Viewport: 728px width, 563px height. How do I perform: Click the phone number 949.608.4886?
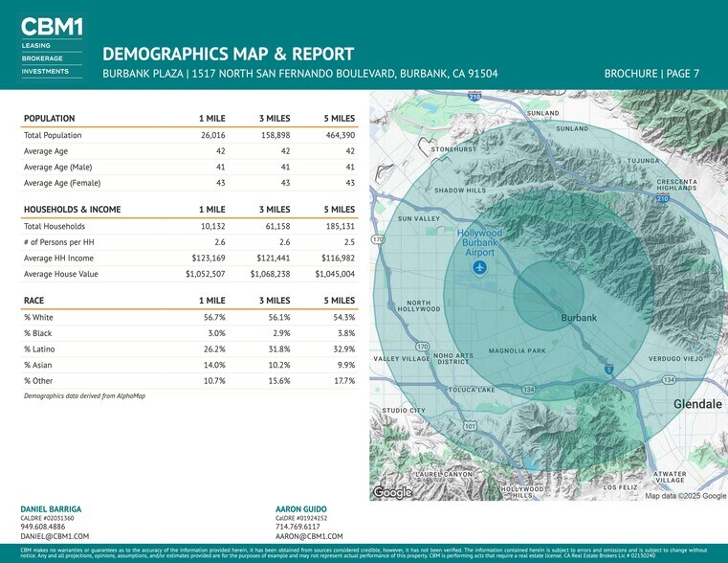pyautogui.click(x=43, y=527)
